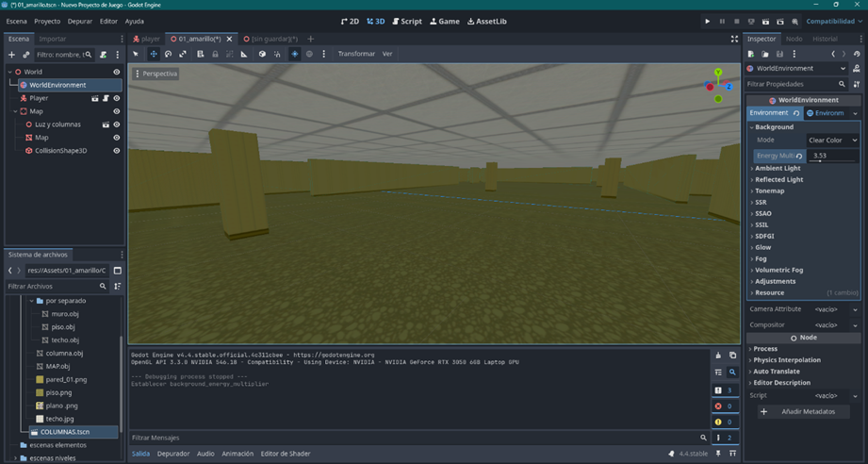The height and width of the screenshot is (464, 868).
Task: Select the Rotate mode tool
Action: point(168,54)
